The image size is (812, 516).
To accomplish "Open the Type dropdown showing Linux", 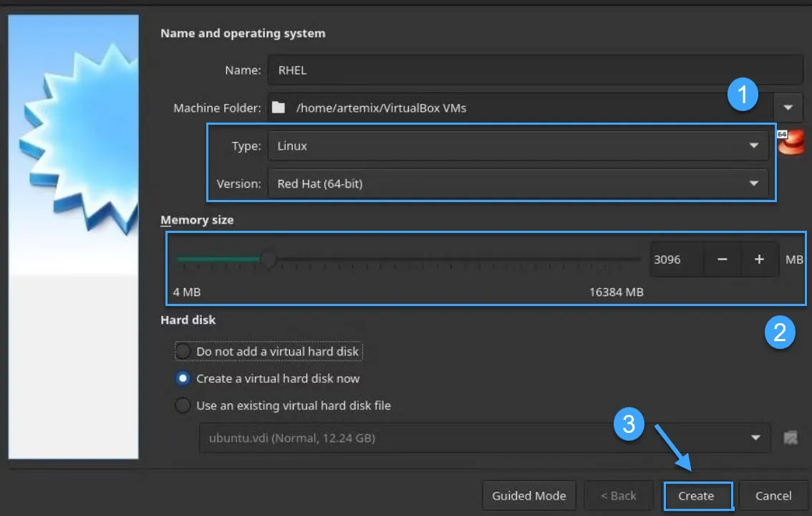I will point(518,145).
